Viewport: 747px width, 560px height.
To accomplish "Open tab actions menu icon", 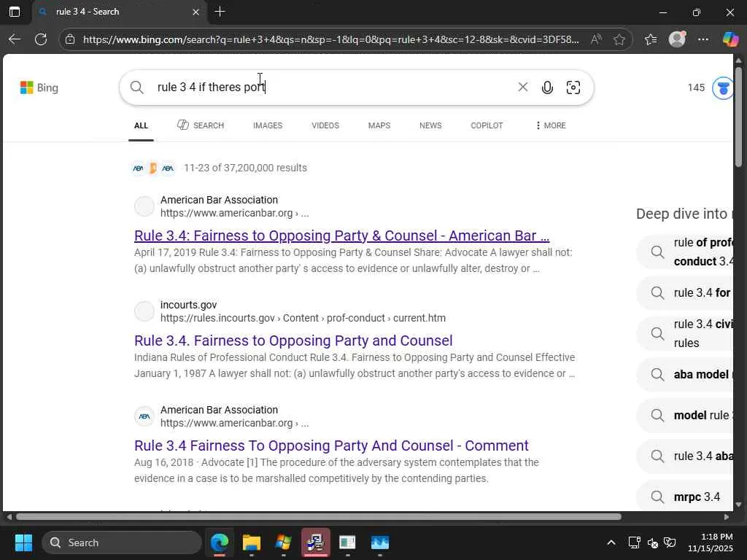I will (x=15, y=12).
